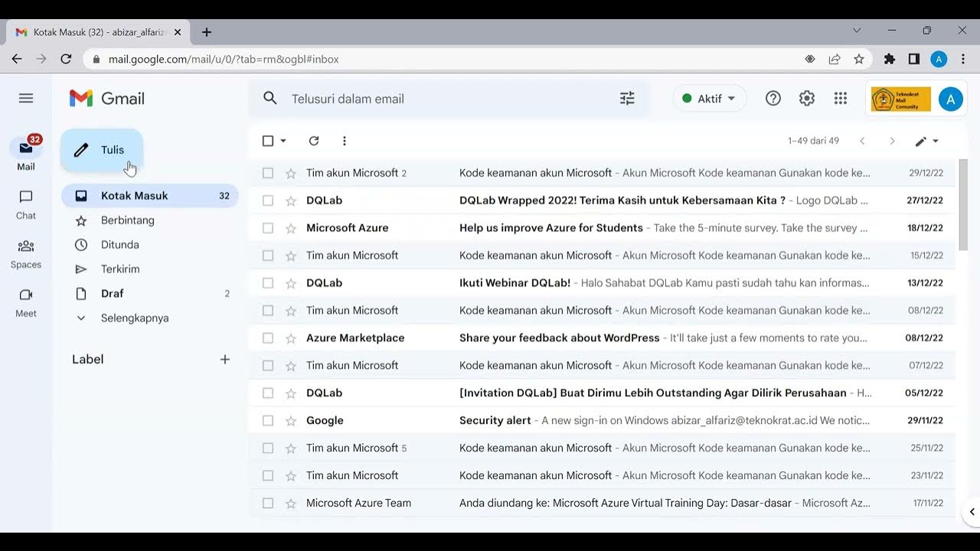Viewport: 980px width, 551px height.
Task: Open new browser tab plus button
Action: click(x=206, y=32)
